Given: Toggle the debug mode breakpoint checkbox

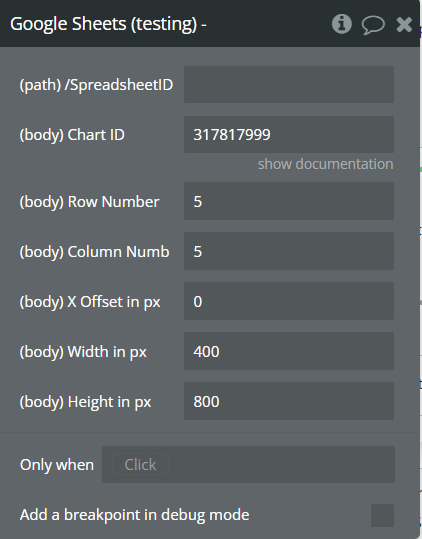Looking at the screenshot, I should (x=382, y=515).
